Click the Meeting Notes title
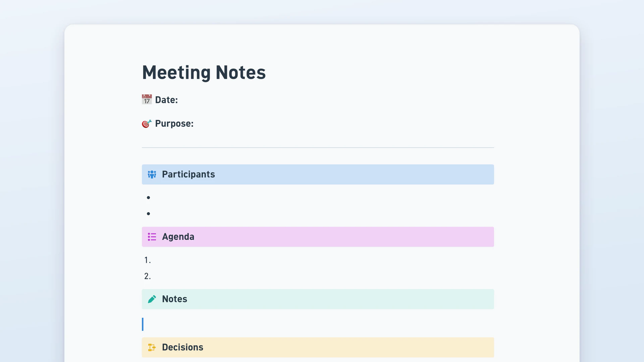This screenshot has height=362, width=644. pos(204,72)
